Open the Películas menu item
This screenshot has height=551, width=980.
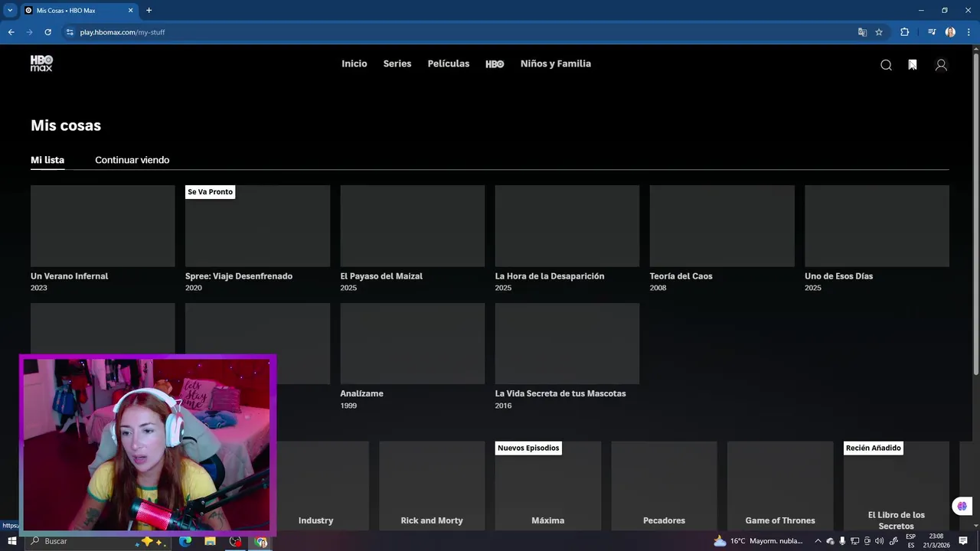coord(449,64)
